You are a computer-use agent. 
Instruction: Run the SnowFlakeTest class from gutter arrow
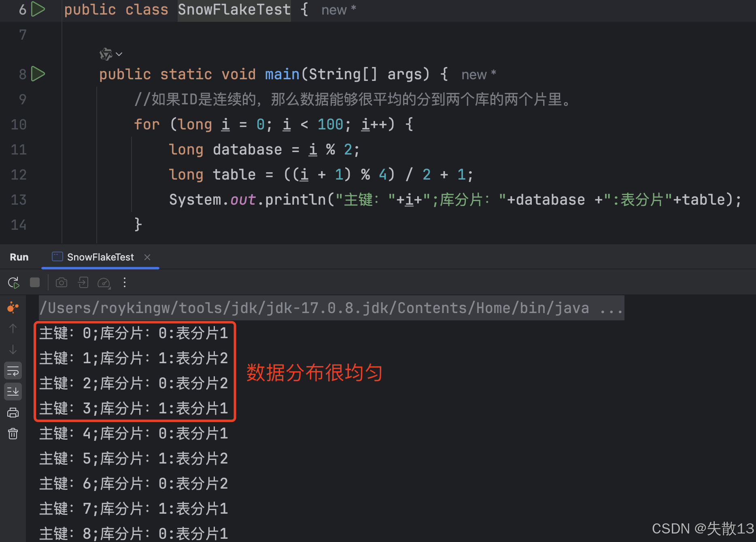[38, 9]
